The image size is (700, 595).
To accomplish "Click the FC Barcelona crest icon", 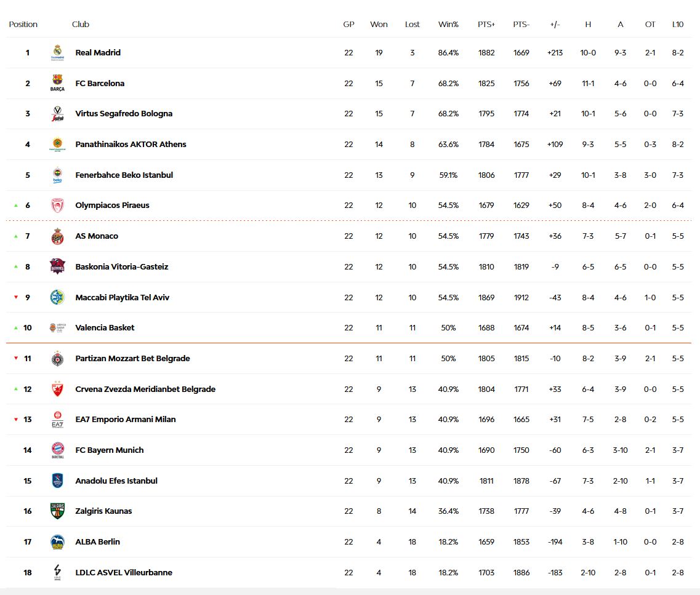I will pyautogui.click(x=57, y=83).
